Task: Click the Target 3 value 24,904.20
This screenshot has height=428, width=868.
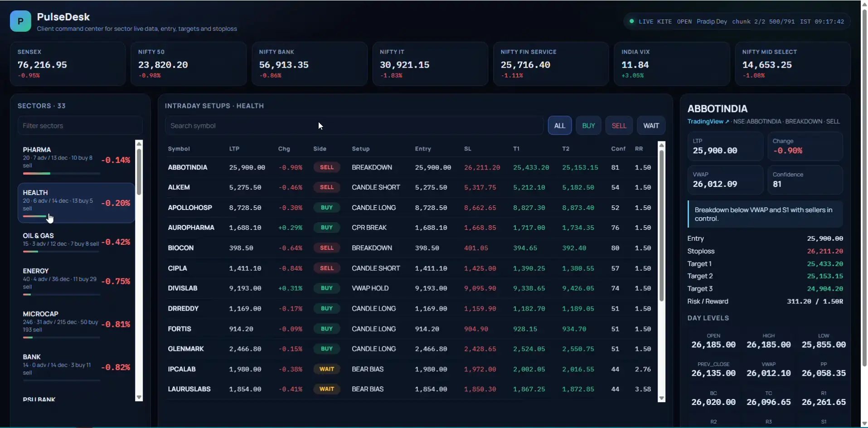Action: pos(824,289)
